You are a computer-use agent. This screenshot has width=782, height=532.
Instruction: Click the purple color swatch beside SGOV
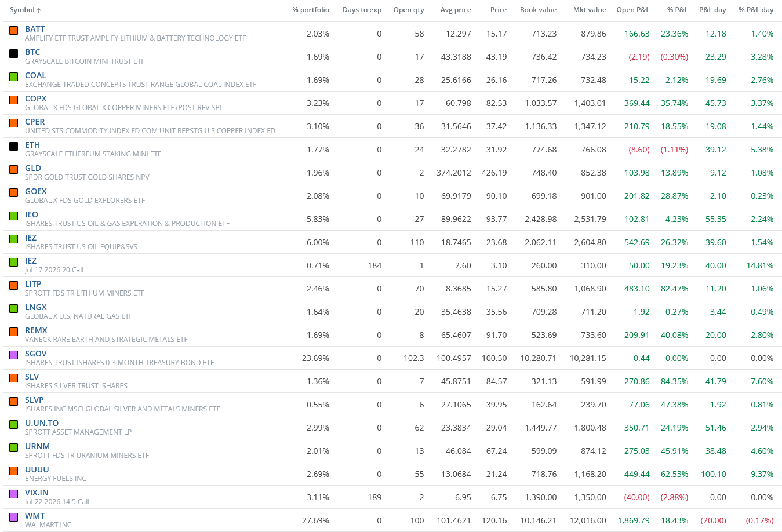[x=13, y=355]
